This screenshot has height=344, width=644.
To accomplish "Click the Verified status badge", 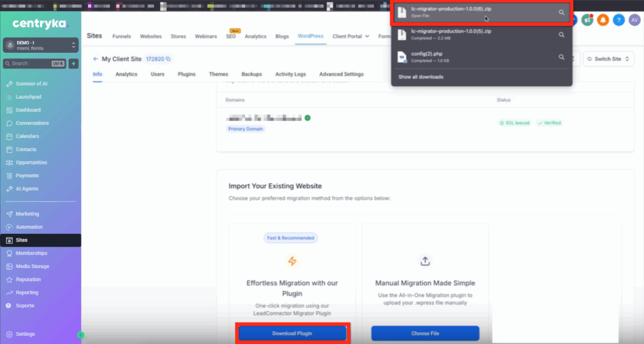I will click(550, 123).
